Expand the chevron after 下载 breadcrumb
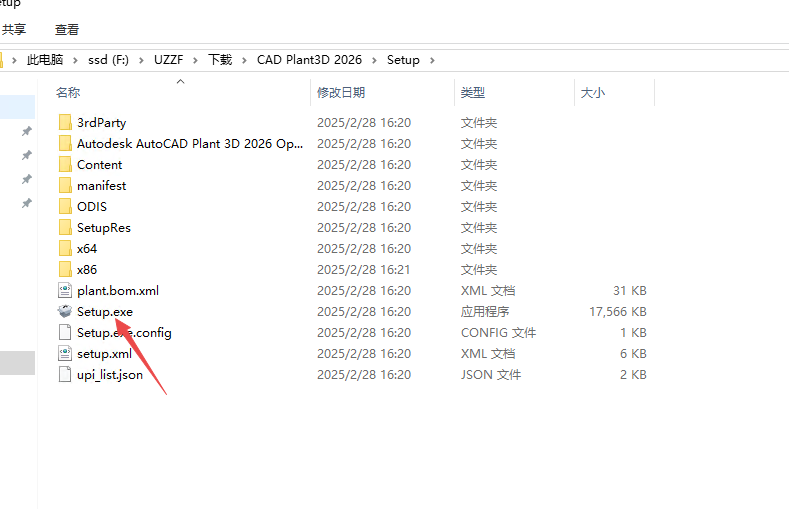The image size is (789, 509). click(245, 60)
